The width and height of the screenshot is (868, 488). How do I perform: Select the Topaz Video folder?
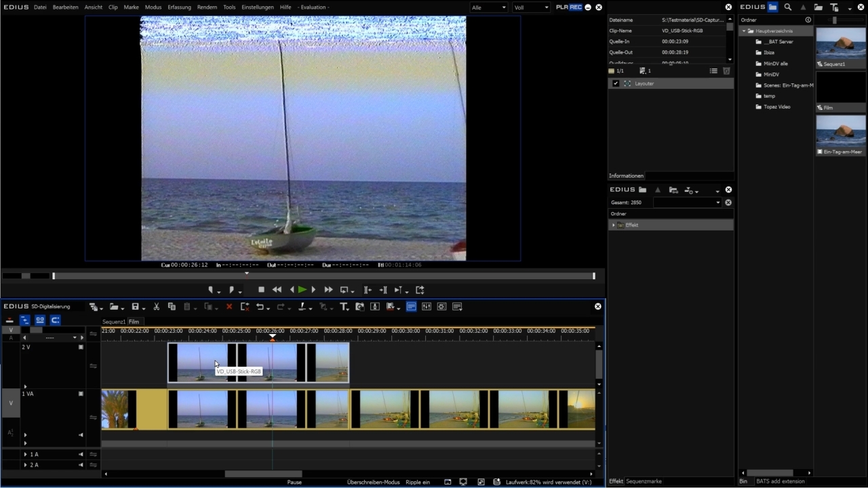[777, 106]
